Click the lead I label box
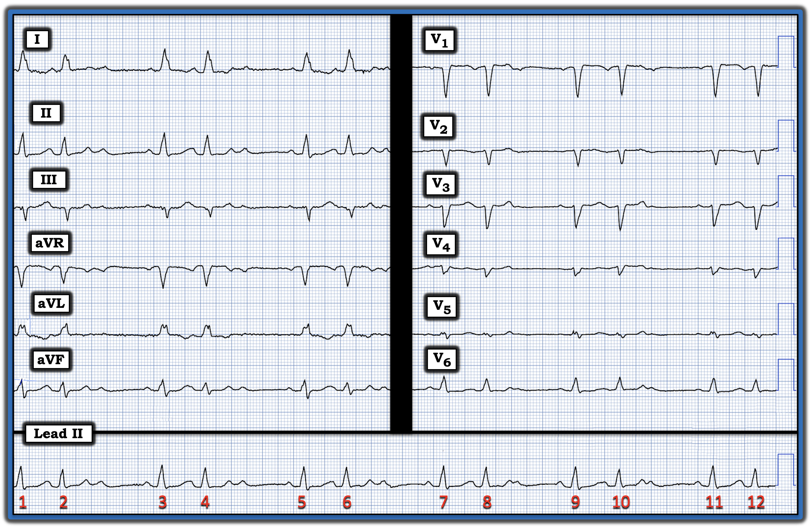The width and height of the screenshot is (812, 528). point(37,40)
